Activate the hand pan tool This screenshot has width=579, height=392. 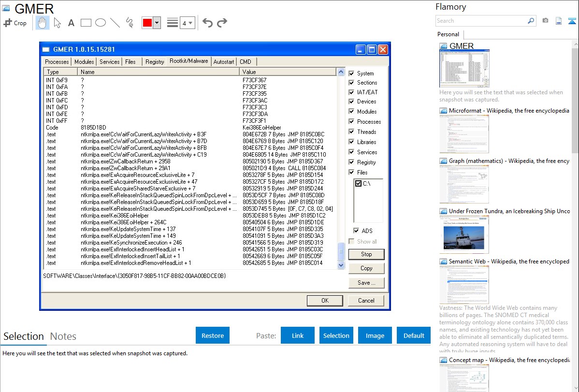coord(43,23)
